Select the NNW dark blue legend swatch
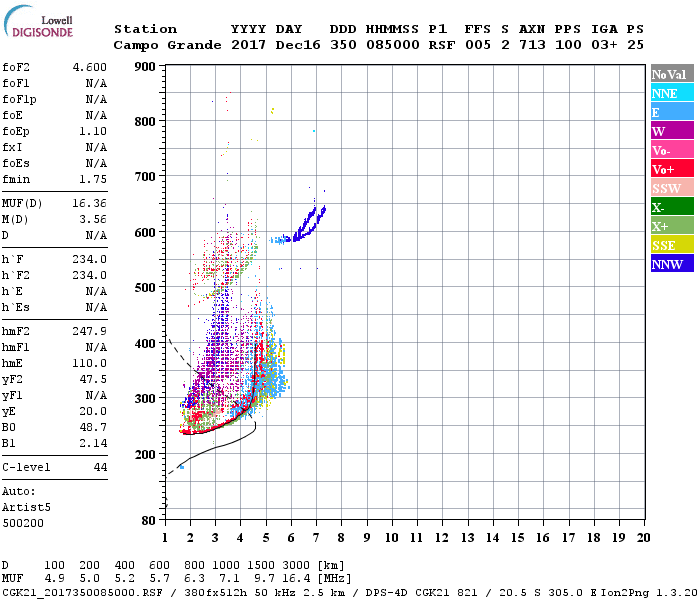Screen dimensions: 700x600 point(672,264)
